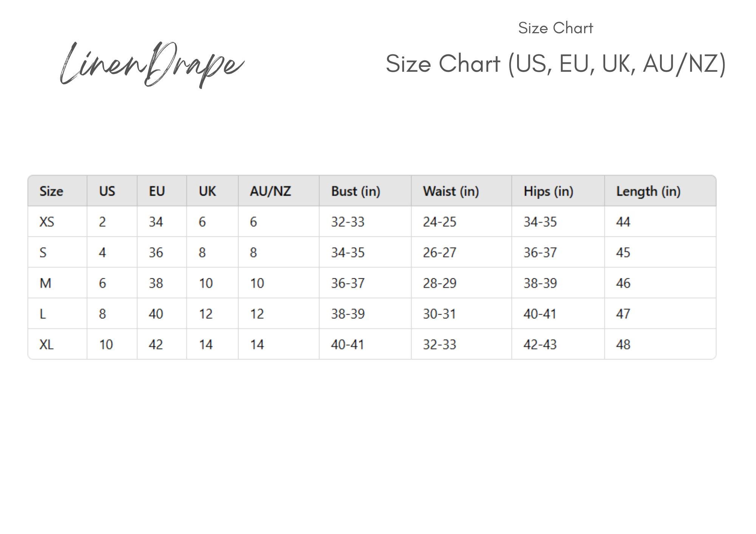Select the 'UK' column header
Screen dimensions: 756x534
[x=208, y=191]
